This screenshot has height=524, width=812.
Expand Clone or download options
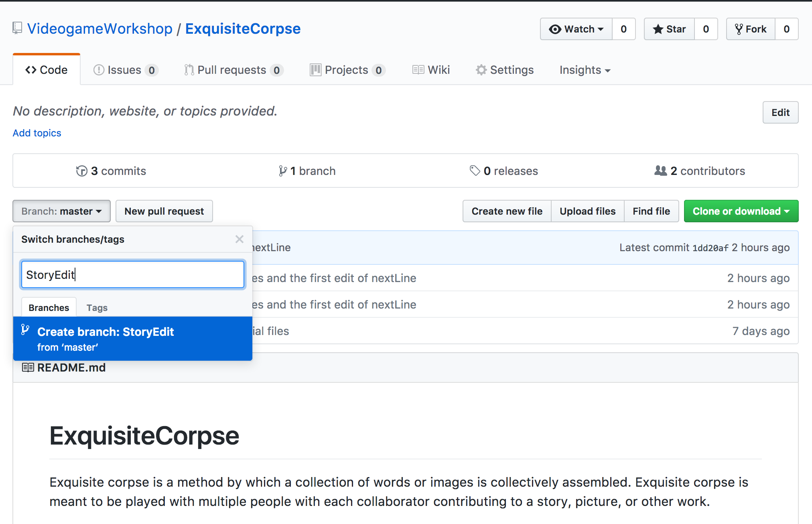[x=741, y=211]
